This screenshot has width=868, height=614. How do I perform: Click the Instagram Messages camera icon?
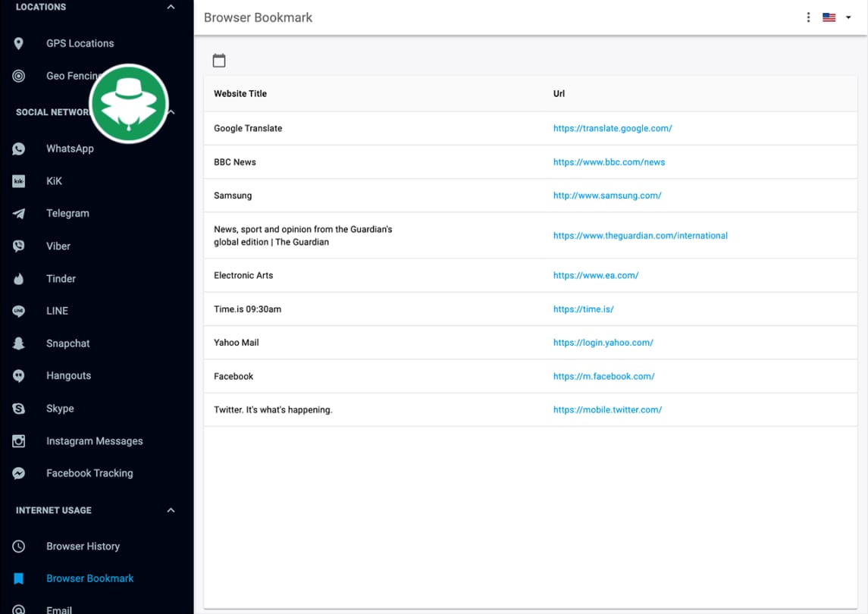(x=18, y=440)
